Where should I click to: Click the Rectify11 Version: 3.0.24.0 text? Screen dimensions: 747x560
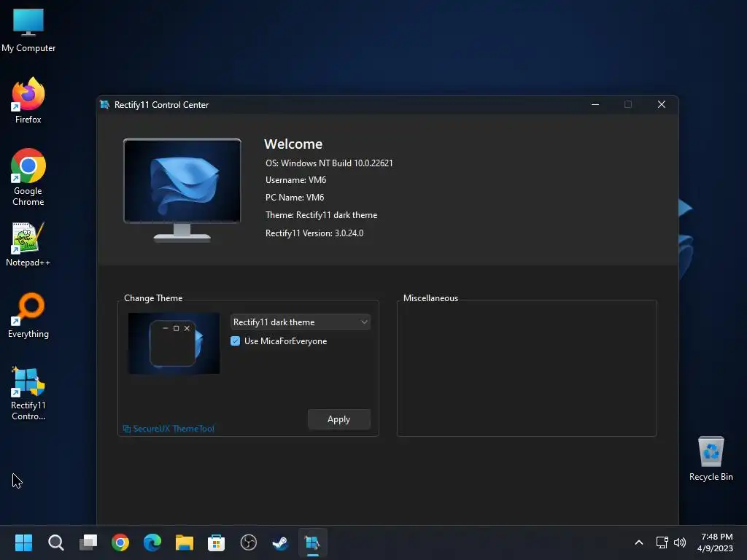(314, 233)
